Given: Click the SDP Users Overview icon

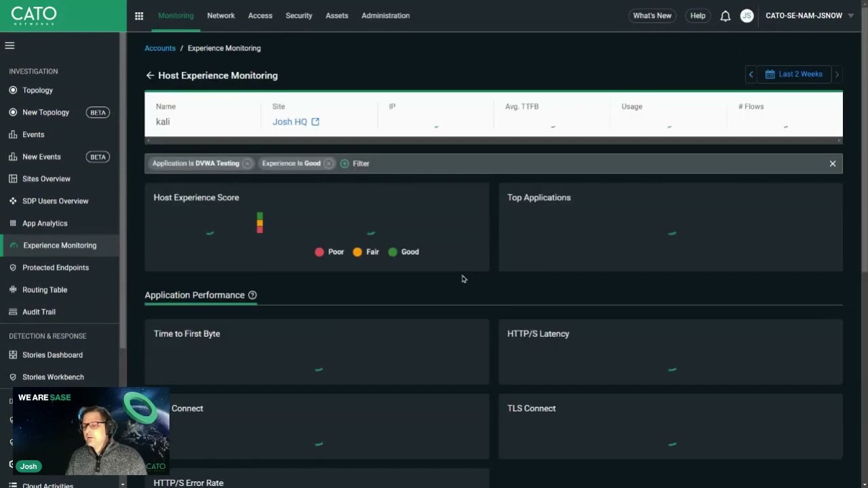Looking at the screenshot, I should (x=13, y=201).
